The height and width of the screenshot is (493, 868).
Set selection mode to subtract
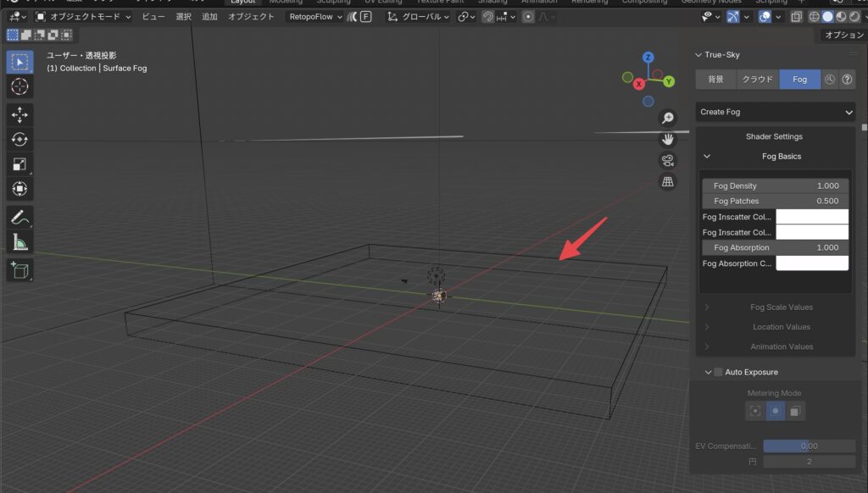(39, 35)
